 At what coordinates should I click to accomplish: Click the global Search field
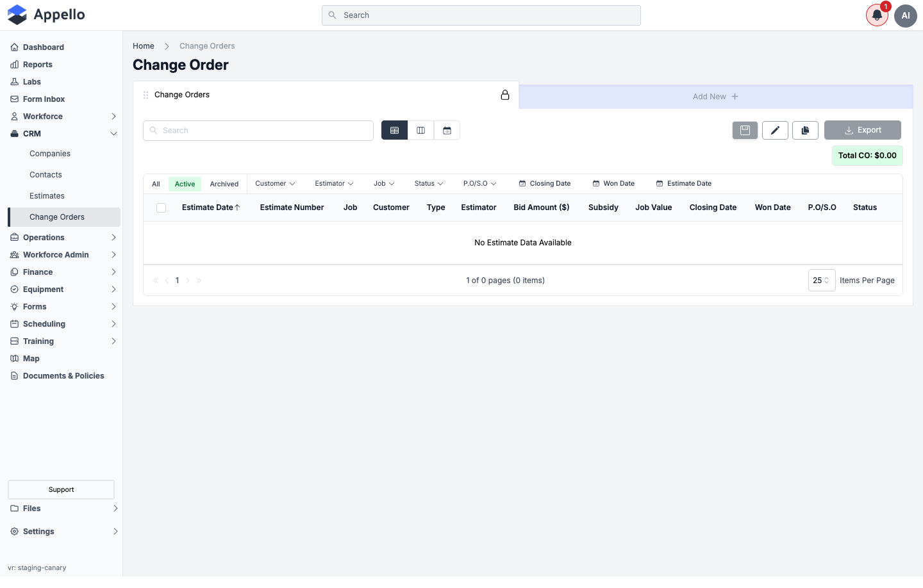click(481, 15)
